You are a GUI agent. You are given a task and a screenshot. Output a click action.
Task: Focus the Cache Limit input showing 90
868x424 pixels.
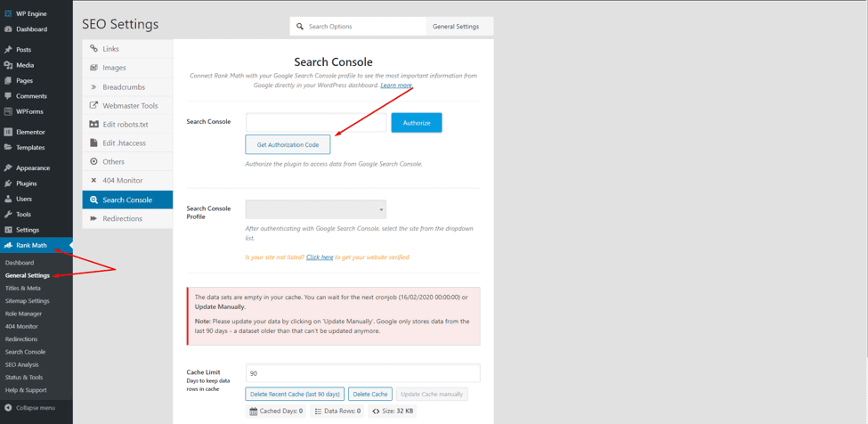362,373
